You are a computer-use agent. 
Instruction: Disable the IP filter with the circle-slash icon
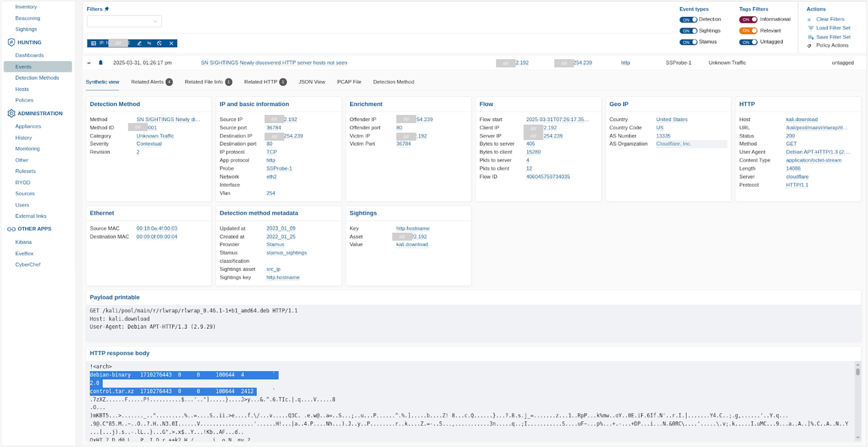point(160,43)
